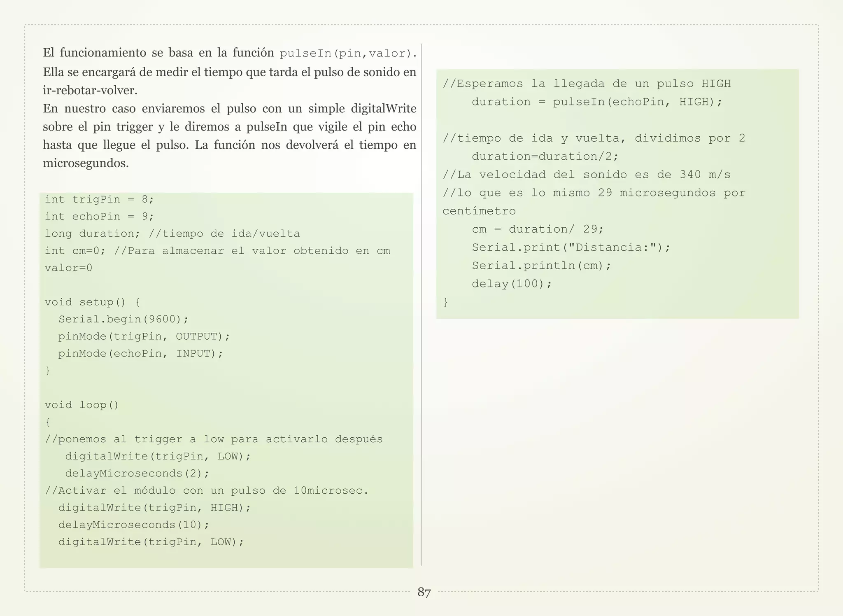843x616 pixels.
Task: Click 'void setup() {' line
Action: pyautogui.click(x=93, y=302)
